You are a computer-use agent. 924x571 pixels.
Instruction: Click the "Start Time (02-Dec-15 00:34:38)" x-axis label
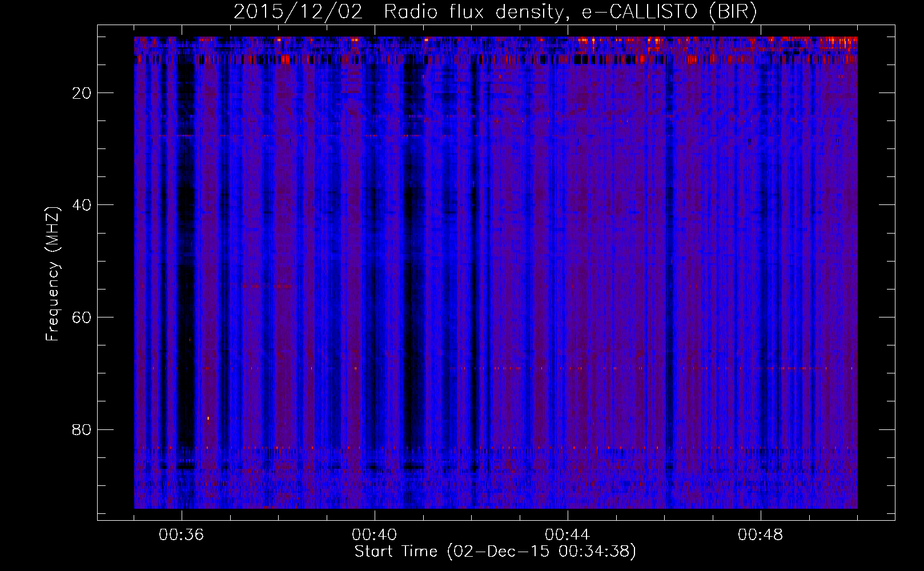[495, 552]
